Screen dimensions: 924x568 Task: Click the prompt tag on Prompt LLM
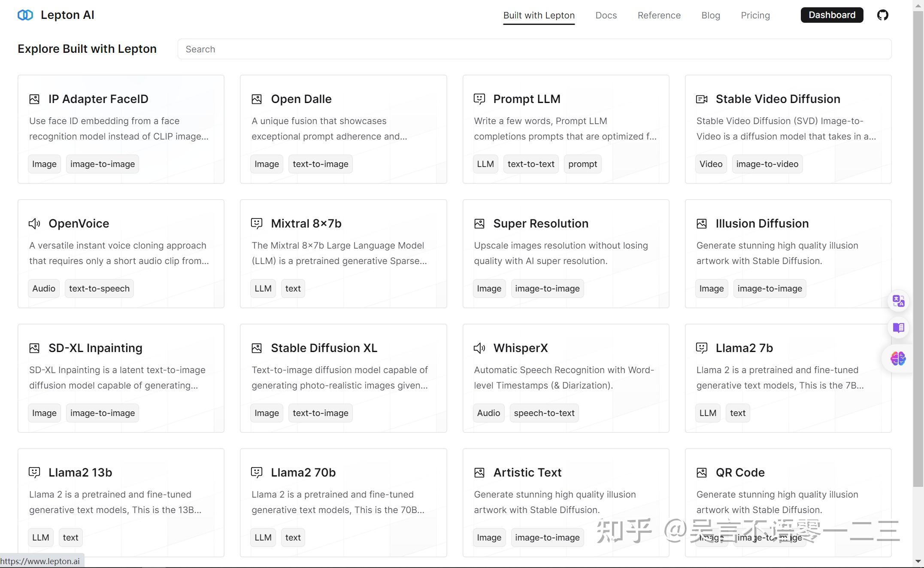(x=582, y=164)
